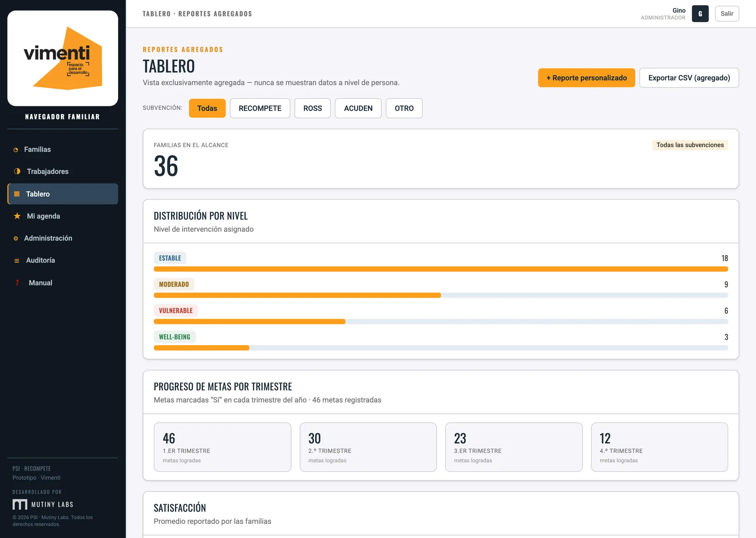The width and height of the screenshot is (756, 538).
Task: Click the Reporte personalizado button
Action: (x=586, y=78)
